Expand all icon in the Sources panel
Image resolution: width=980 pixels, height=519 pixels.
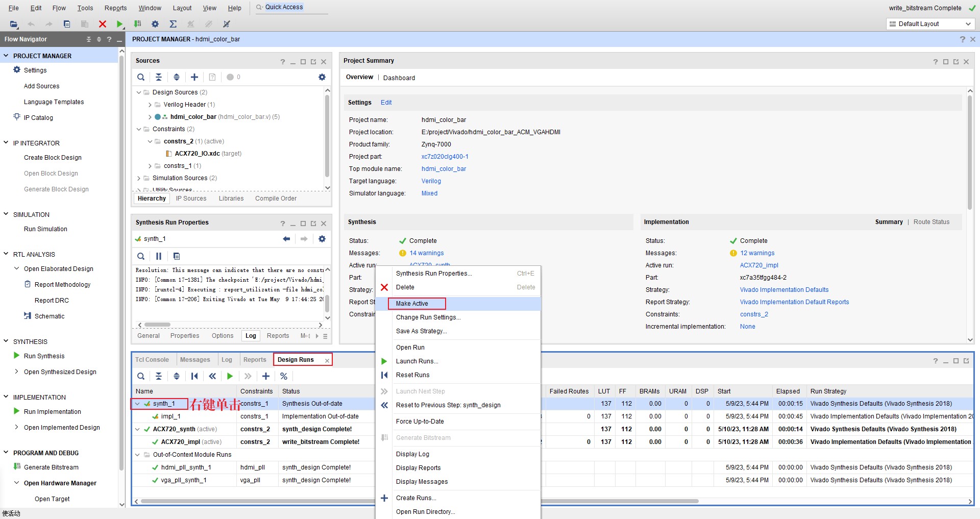click(x=177, y=77)
